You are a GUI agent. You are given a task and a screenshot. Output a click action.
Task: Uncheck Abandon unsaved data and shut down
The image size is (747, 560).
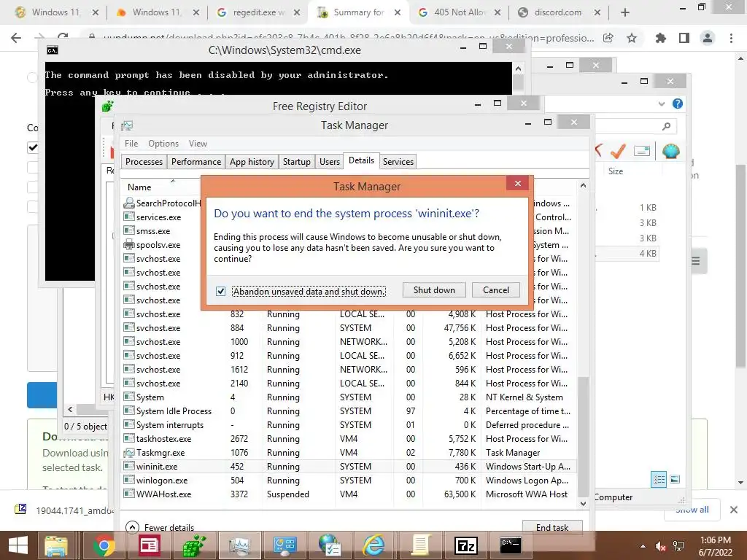(220, 291)
